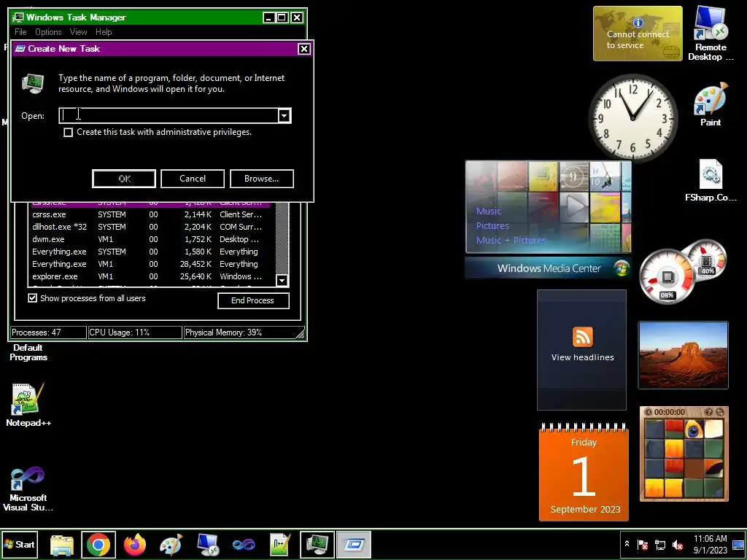Maximize the Windows Task Manager window
The height and width of the screenshot is (560, 747).
tap(282, 17)
